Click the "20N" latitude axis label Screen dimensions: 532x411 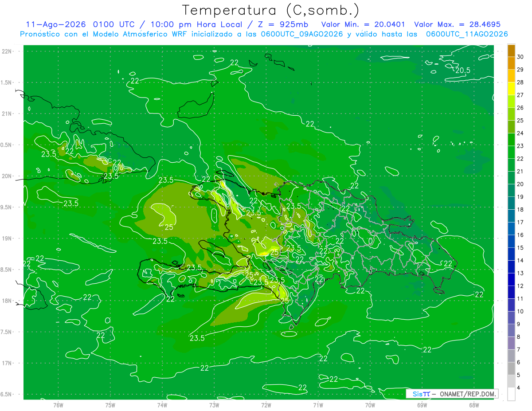7,176
